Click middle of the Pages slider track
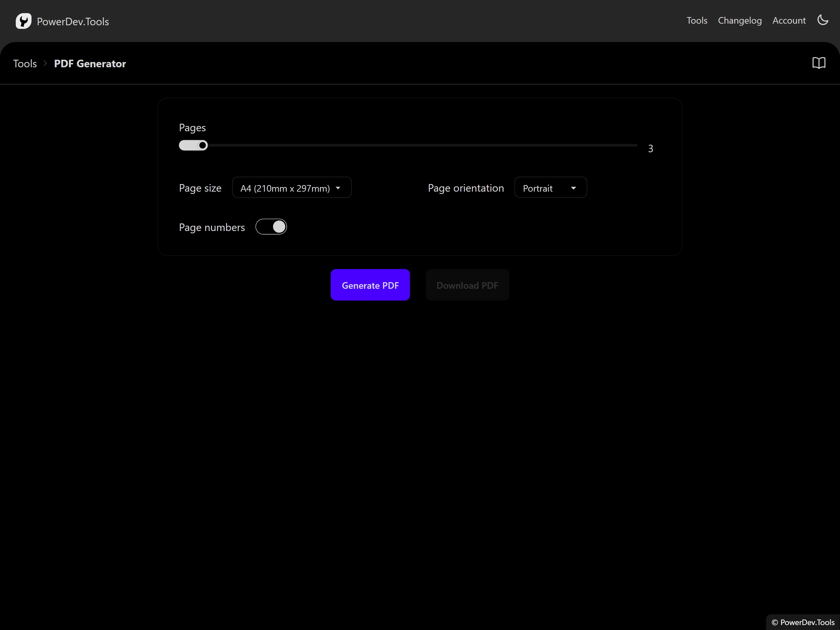This screenshot has width=840, height=630. (x=408, y=145)
